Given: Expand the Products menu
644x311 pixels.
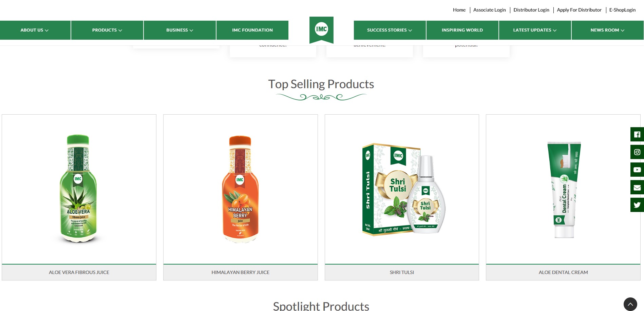Looking at the screenshot, I should coord(107,30).
